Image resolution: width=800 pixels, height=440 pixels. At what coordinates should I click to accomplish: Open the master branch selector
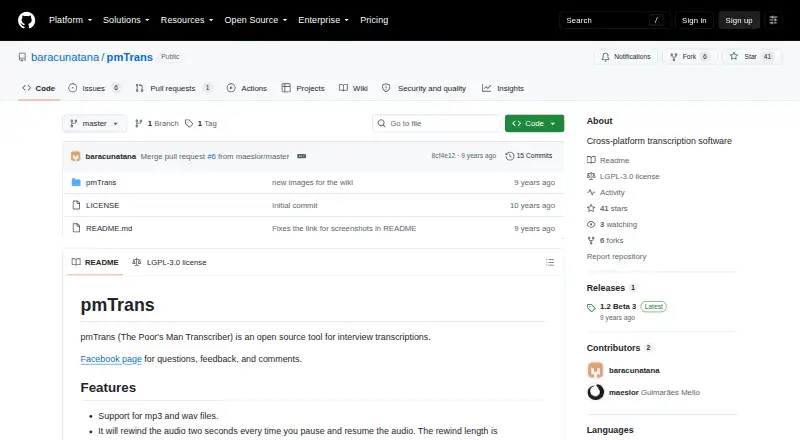pos(94,124)
